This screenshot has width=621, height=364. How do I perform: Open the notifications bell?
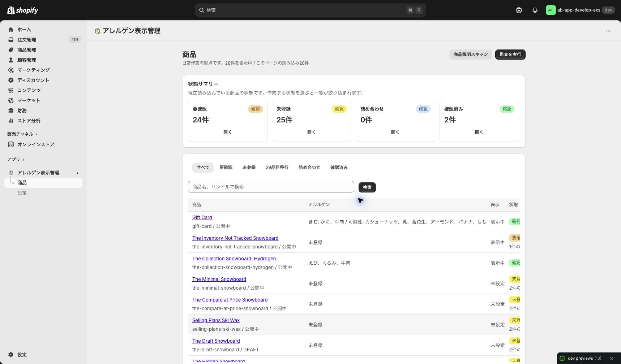535,10
